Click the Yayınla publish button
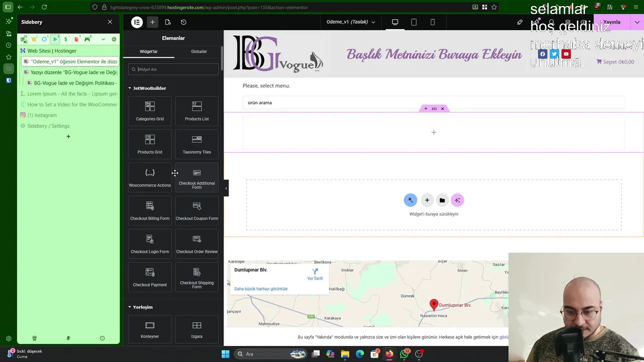 point(612,22)
